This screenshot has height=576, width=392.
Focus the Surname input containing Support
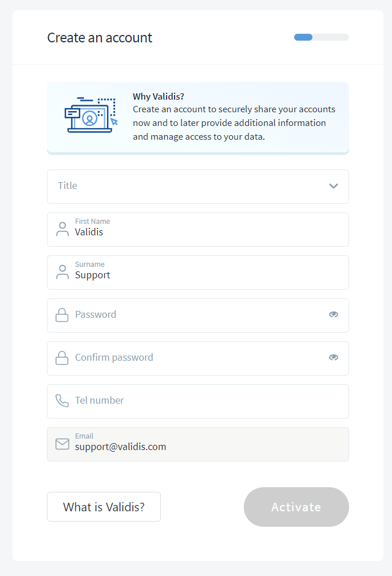coord(198,273)
